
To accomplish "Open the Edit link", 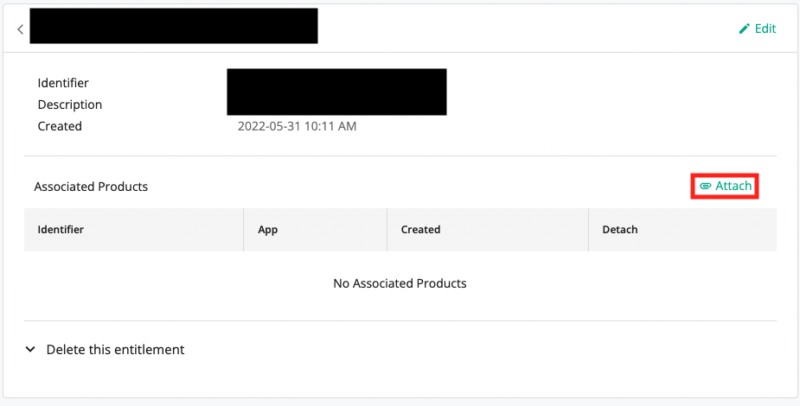I will pos(765,29).
